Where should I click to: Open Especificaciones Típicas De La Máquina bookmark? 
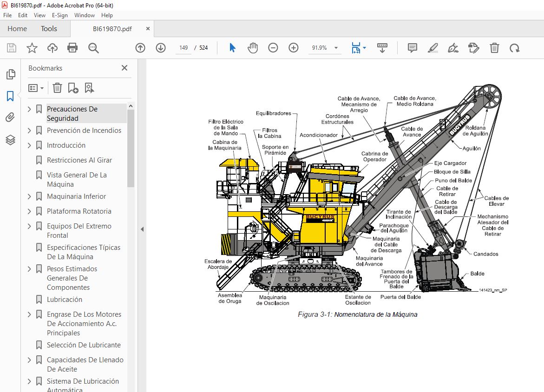84,252
